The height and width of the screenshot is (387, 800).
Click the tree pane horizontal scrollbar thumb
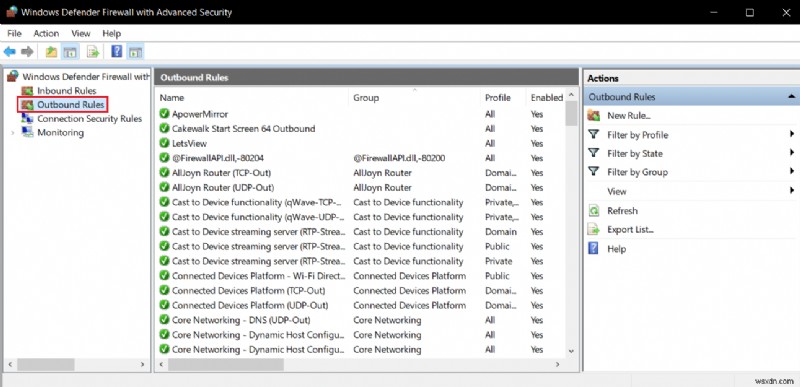click(46, 365)
